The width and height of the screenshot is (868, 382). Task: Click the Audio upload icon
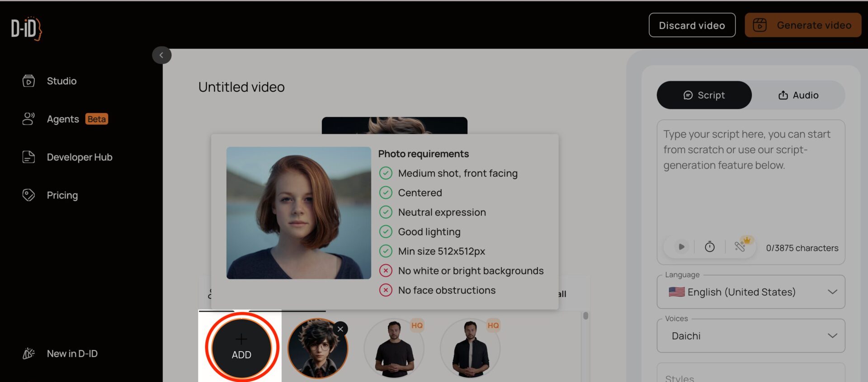(x=783, y=95)
